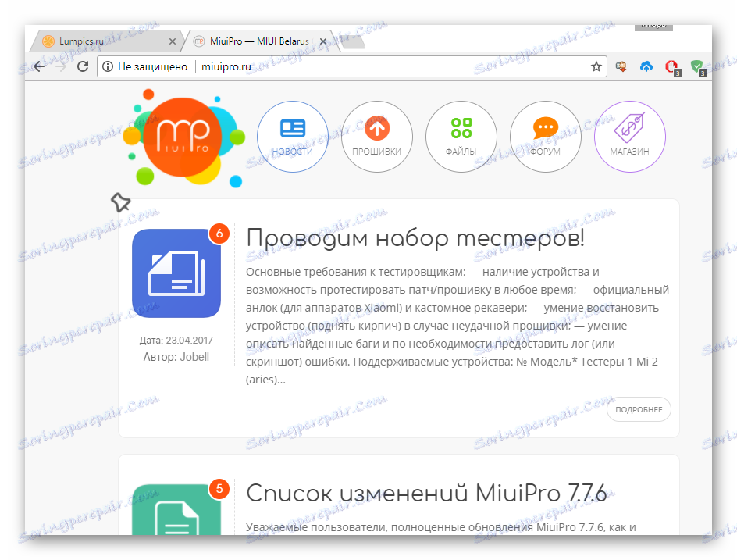Open site info icon beside 'Не защищено'
The height and width of the screenshot is (560, 737).
click(x=108, y=66)
